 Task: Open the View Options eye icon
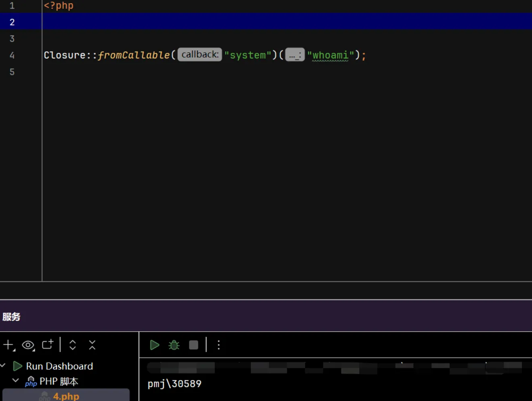[28, 345]
